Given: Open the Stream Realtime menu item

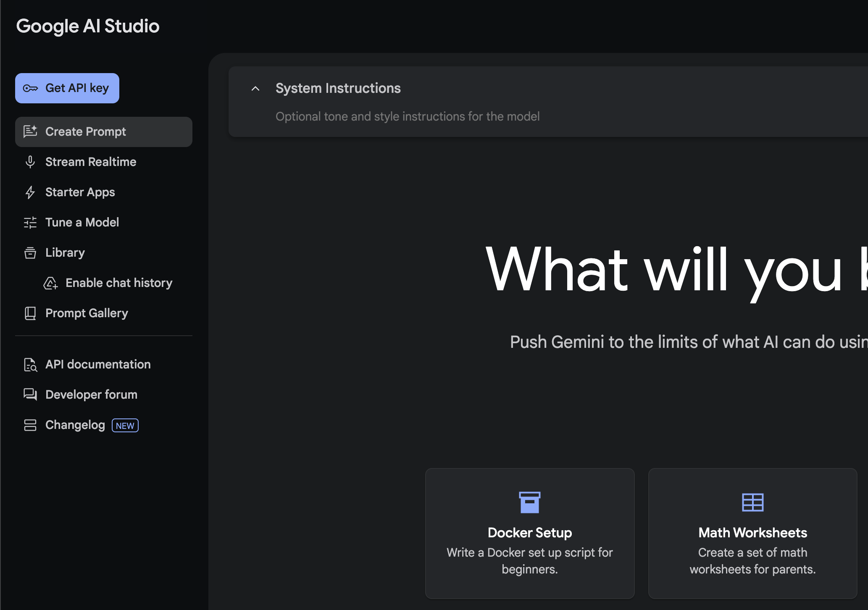Looking at the screenshot, I should click(91, 162).
